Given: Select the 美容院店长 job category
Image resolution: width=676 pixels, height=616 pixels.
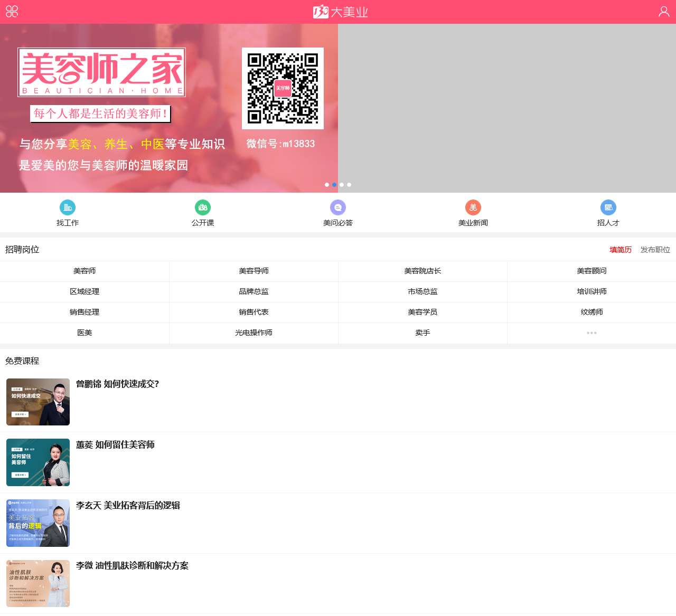Looking at the screenshot, I should [422, 271].
